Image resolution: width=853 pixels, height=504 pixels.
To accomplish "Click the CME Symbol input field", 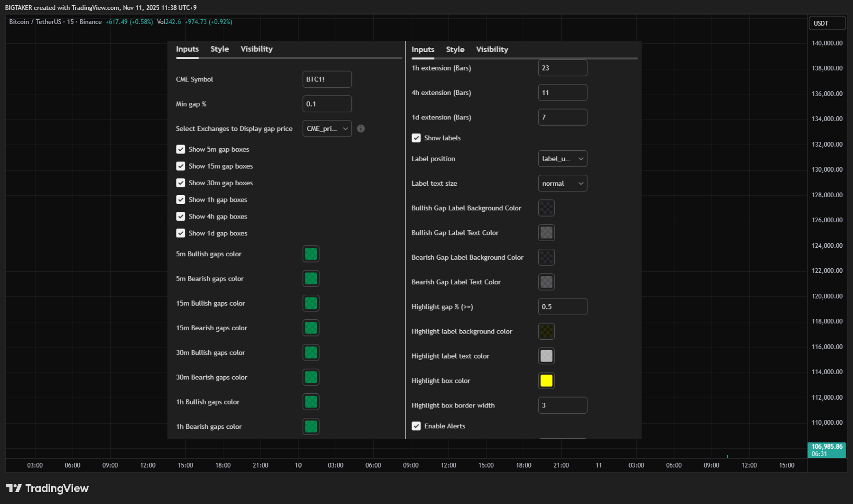I will pos(327,79).
